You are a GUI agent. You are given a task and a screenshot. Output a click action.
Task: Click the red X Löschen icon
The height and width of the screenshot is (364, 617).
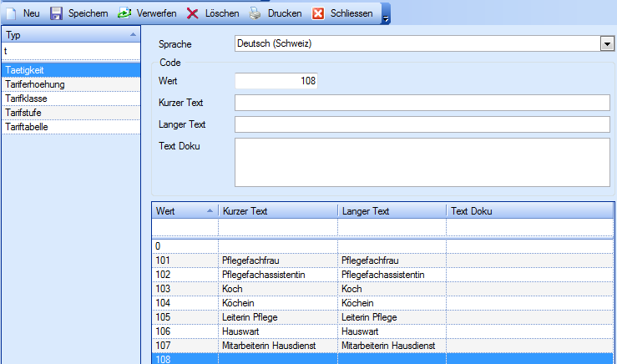(192, 13)
